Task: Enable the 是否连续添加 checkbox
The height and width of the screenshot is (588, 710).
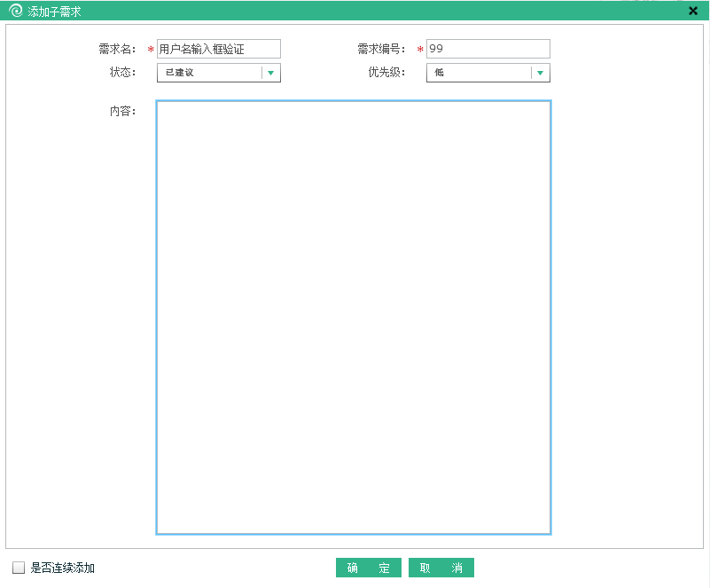Action: pyautogui.click(x=19, y=568)
